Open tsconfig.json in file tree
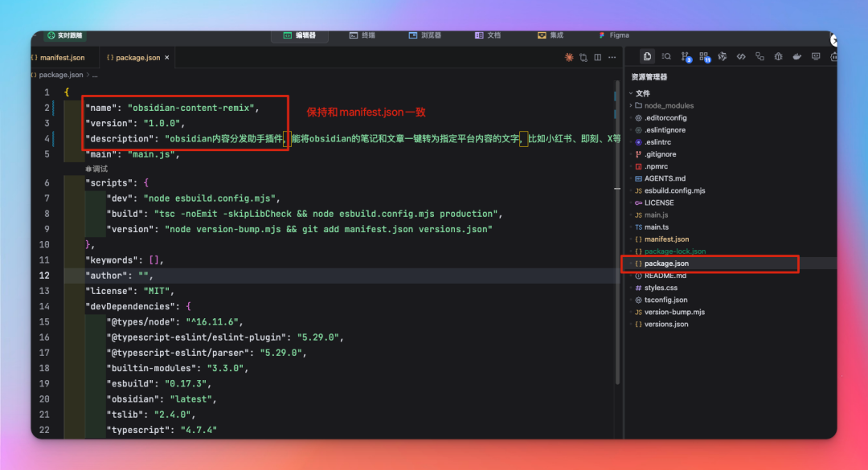The width and height of the screenshot is (868, 470). [666, 300]
